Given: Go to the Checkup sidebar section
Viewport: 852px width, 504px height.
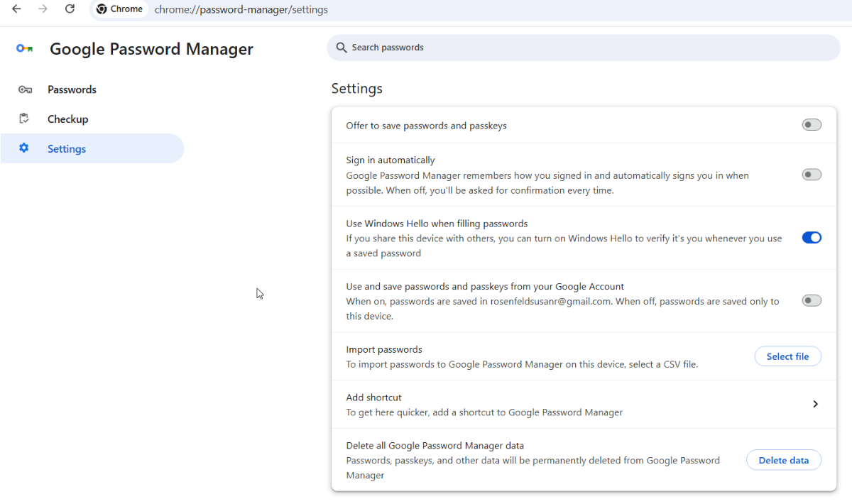Looking at the screenshot, I should point(68,119).
